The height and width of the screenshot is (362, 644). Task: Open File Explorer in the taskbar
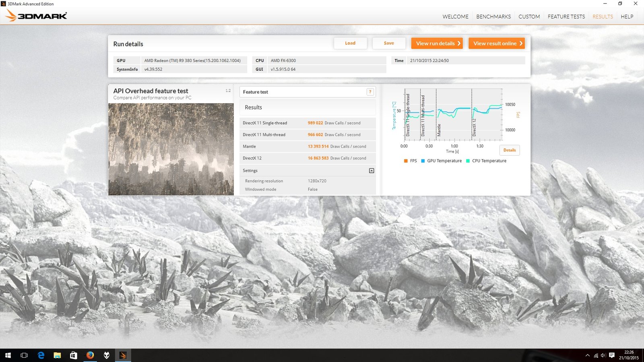coord(57,355)
